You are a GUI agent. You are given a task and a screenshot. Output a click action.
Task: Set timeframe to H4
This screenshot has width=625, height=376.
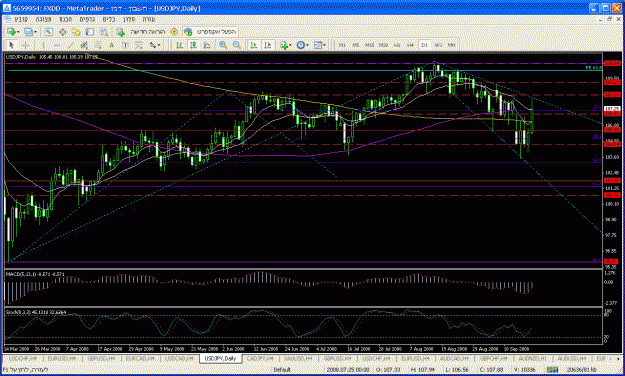coord(411,45)
